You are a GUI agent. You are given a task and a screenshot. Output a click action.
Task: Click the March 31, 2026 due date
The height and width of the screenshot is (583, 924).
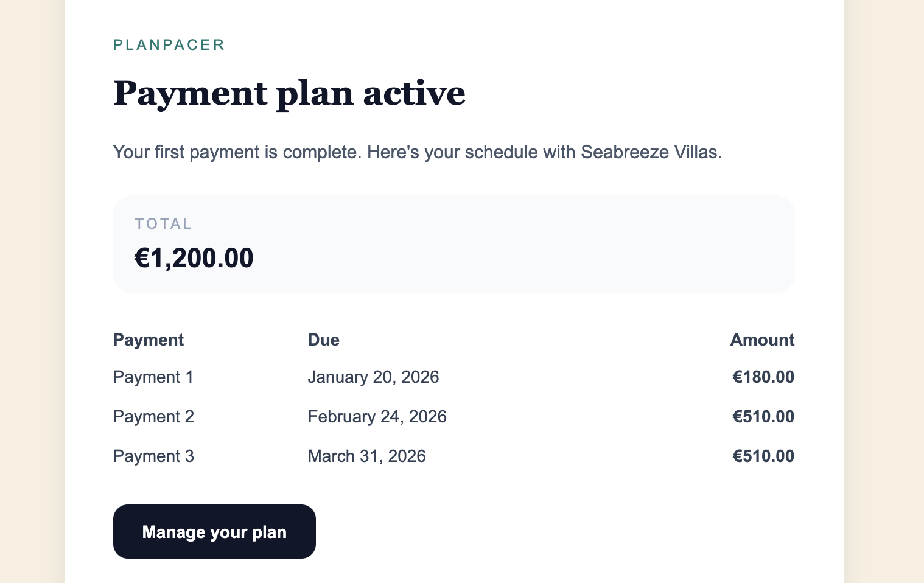[366, 456]
